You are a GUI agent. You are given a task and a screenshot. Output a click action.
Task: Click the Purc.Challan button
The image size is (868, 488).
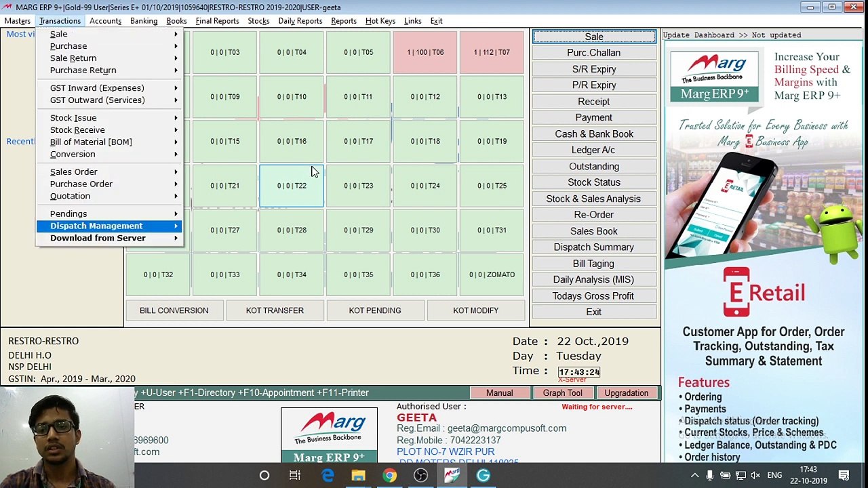pyautogui.click(x=594, y=53)
